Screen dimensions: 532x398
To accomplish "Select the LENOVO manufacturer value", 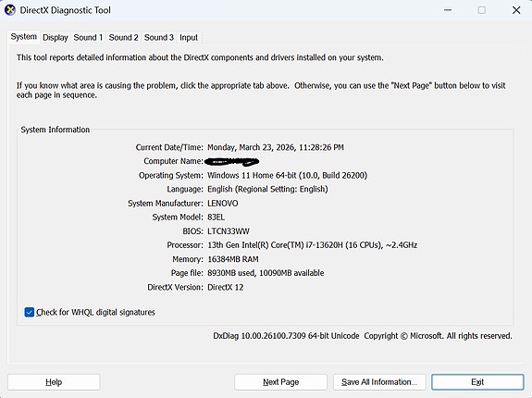I will click(223, 204).
